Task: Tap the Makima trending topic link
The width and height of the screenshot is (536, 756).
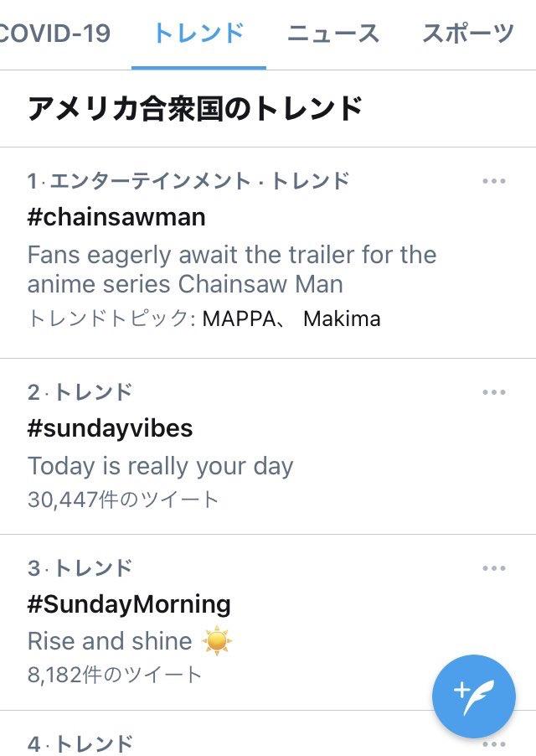Action: click(342, 319)
